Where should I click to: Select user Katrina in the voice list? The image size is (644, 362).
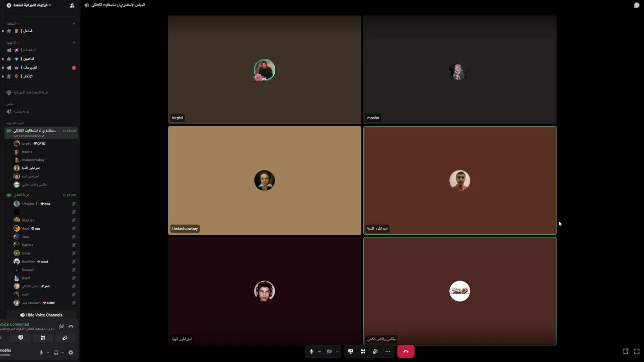(44, 245)
